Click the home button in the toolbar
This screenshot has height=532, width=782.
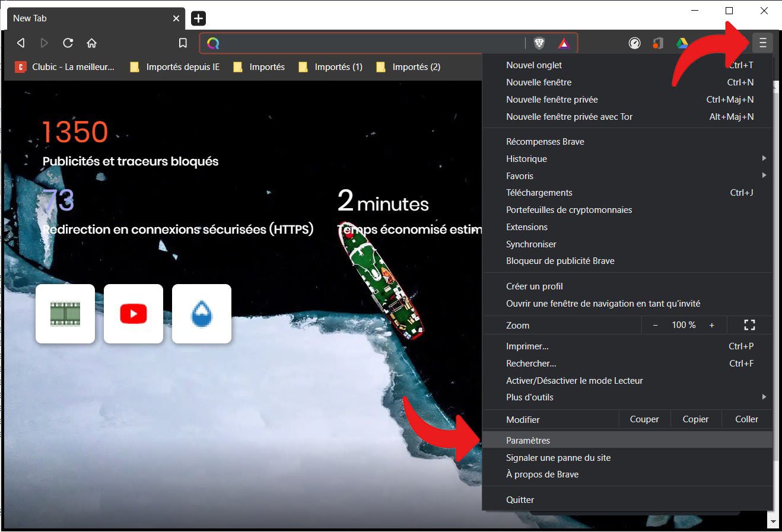pos(91,43)
